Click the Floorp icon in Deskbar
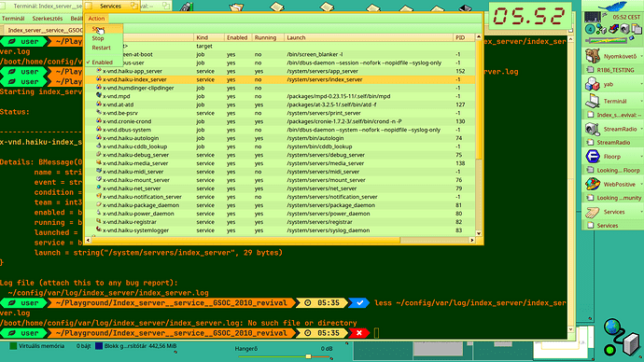Screen dimensions: 644x362 click(x=593, y=157)
